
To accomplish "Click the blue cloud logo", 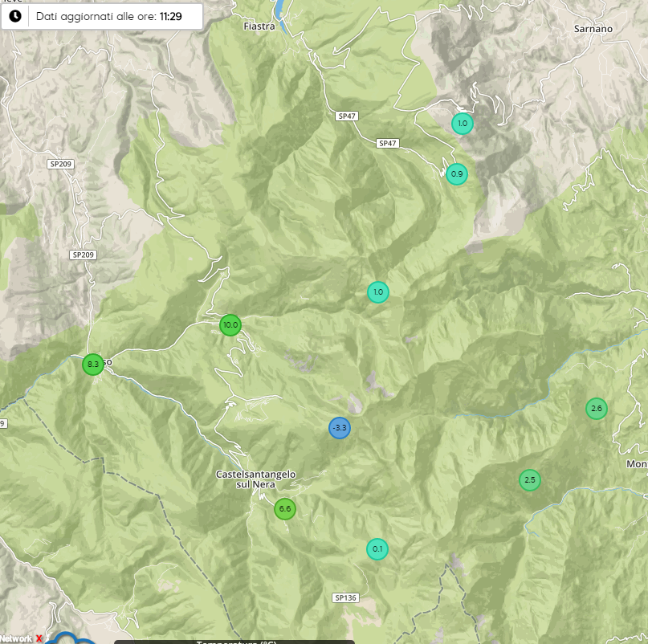I will pyautogui.click(x=68, y=639).
